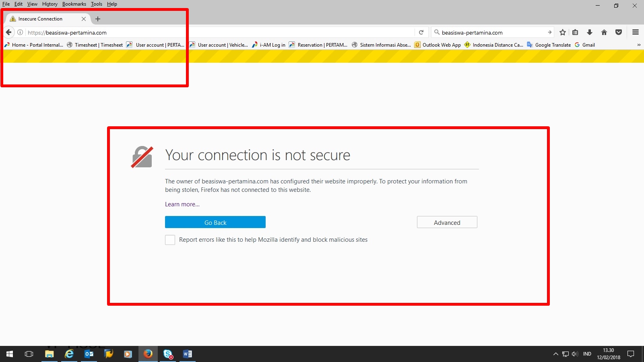This screenshot has height=362, width=644.
Task: Open the Action Center notifications icon
Action: (x=631, y=354)
